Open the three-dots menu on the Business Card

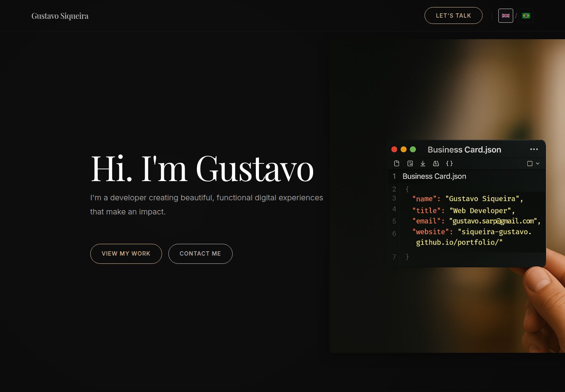click(x=534, y=149)
